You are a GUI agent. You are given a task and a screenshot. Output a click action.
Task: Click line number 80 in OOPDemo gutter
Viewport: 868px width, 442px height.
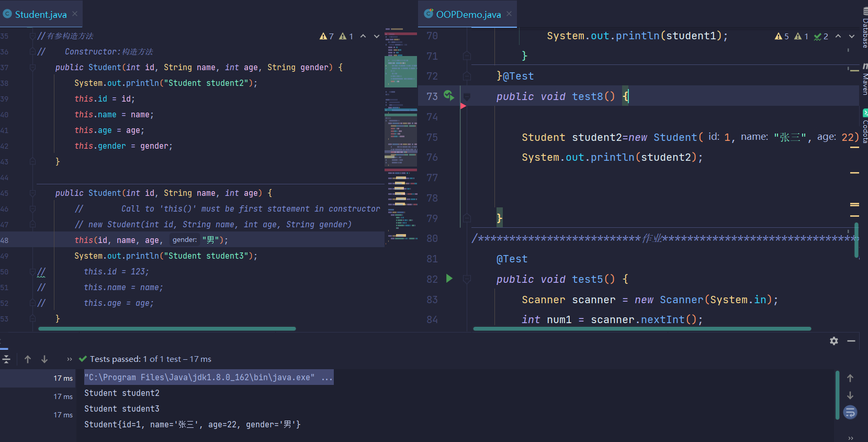coord(432,239)
